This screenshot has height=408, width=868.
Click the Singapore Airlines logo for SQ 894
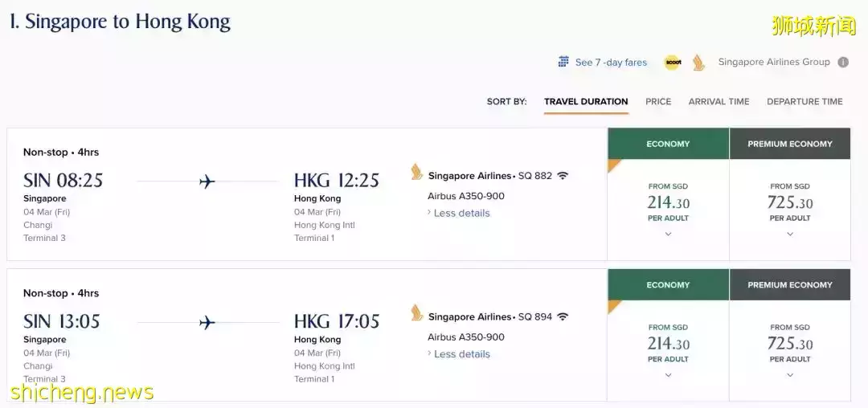pyautogui.click(x=416, y=313)
